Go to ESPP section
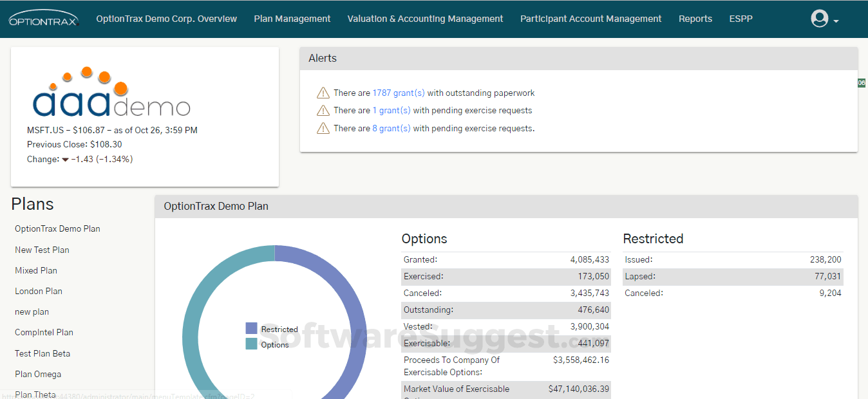868x399 pixels. click(x=741, y=19)
